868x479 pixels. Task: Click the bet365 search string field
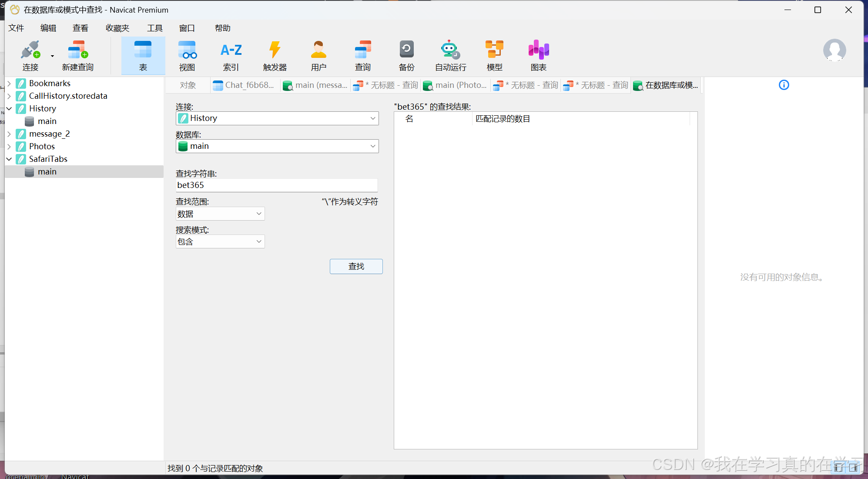pos(276,185)
